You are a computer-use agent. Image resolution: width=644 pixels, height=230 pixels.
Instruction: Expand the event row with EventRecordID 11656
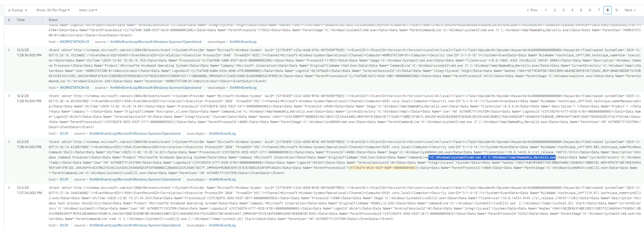pos(9,96)
